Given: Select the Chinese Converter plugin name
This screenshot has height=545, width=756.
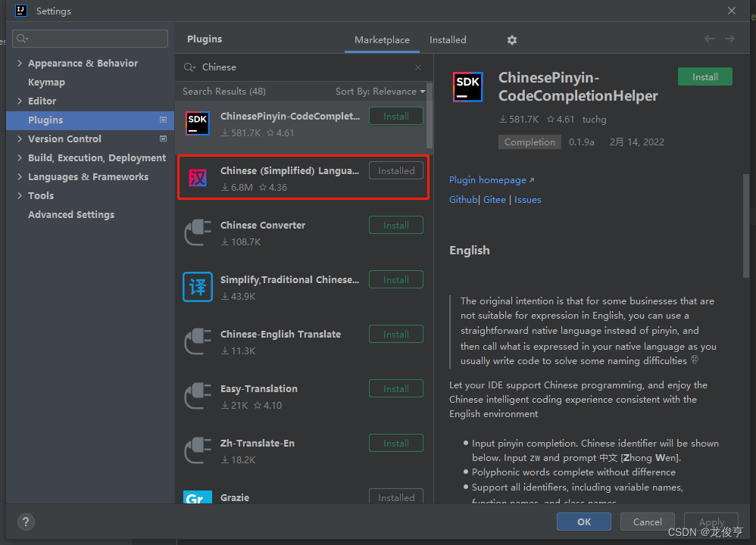Looking at the screenshot, I should coord(263,225).
